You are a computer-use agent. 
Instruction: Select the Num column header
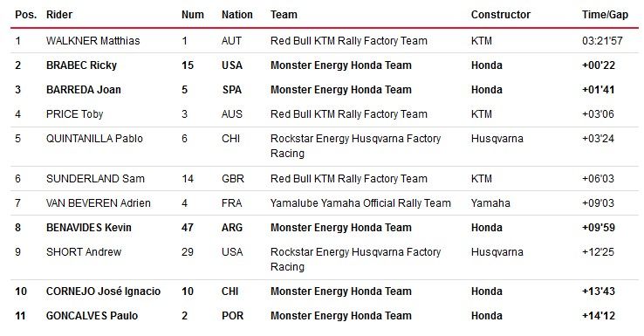tap(193, 15)
